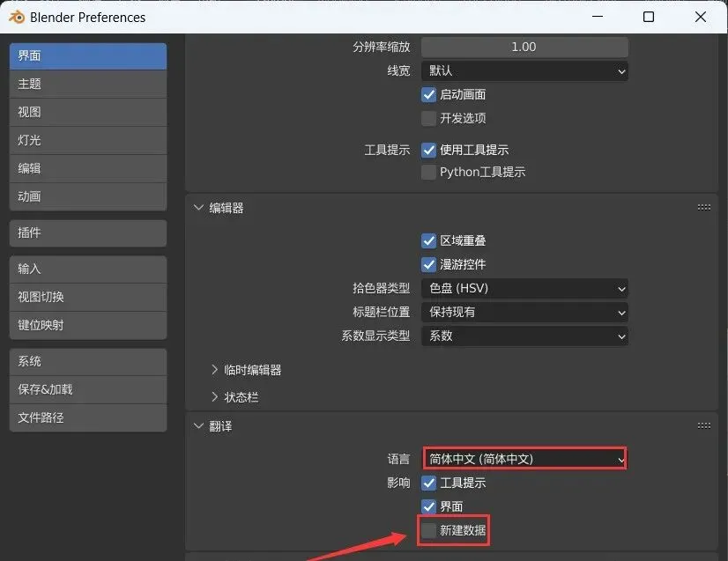Uncheck the 启动画面 checkbox
Screen dimensions: 728x561
point(428,94)
